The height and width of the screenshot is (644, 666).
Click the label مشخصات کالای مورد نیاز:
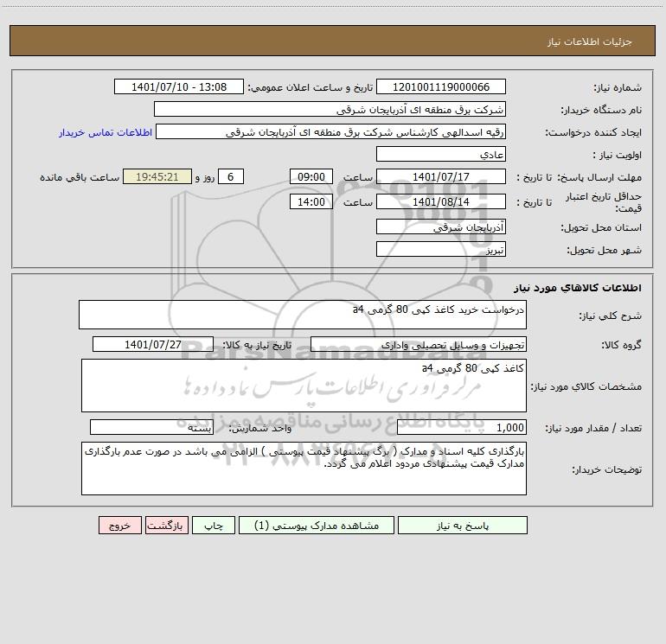[x=586, y=386]
